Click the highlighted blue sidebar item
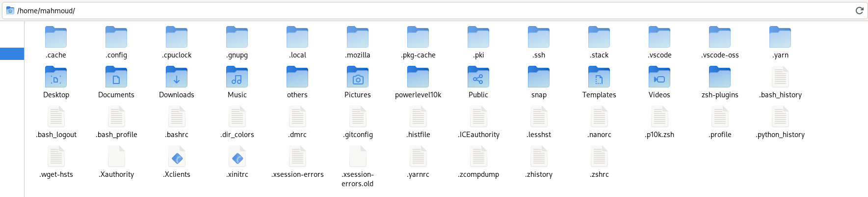Image resolution: width=868 pixels, height=197 pixels. [12, 54]
